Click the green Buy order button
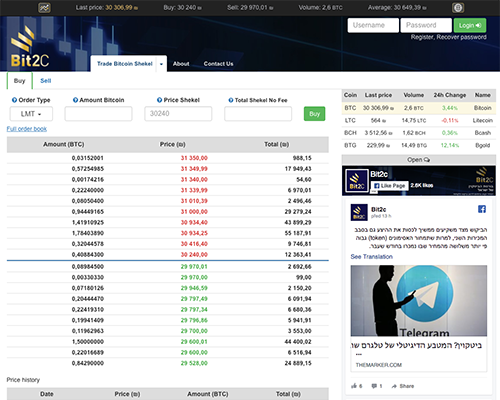 pos(314,114)
